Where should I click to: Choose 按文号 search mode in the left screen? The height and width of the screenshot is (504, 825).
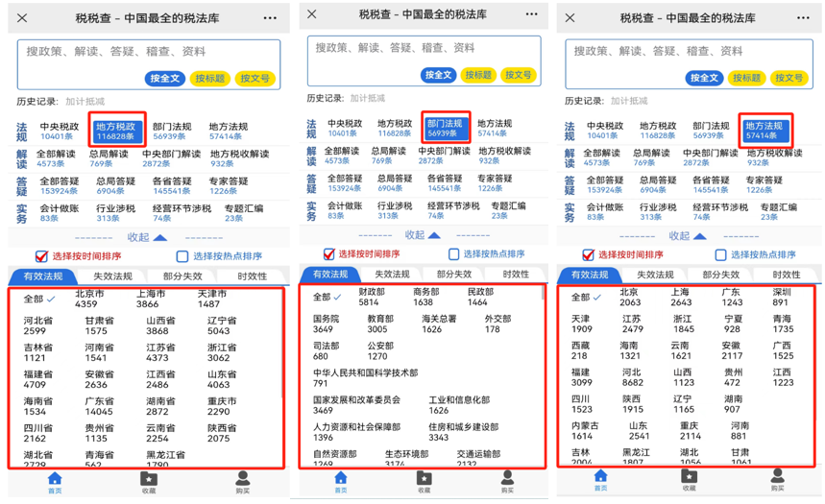tap(255, 79)
